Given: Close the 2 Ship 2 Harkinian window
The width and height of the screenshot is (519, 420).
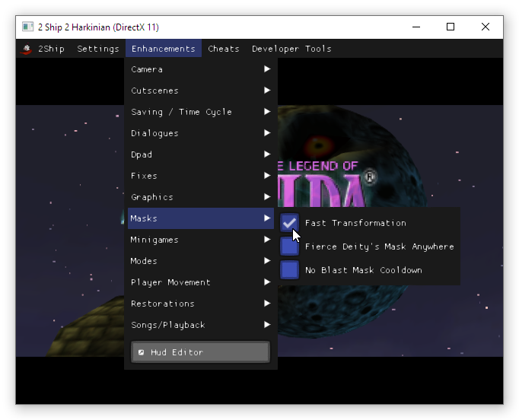Looking at the screenshot, I should click(x=486, y=27).
